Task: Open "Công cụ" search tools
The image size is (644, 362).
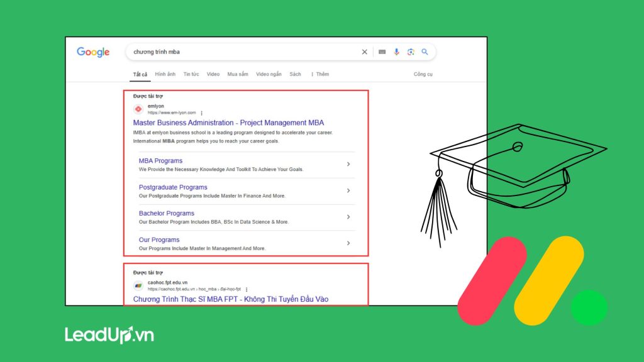Action: click(x=423, y=74)
